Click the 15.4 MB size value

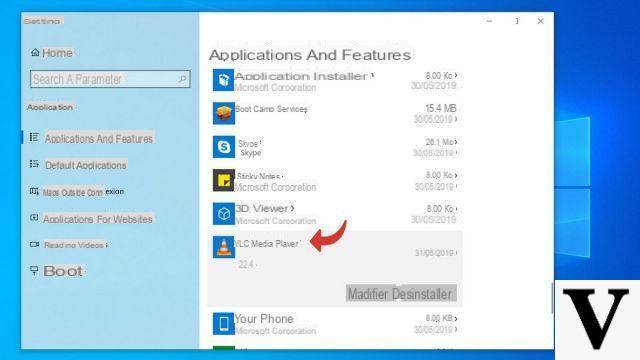pos(440,109)
